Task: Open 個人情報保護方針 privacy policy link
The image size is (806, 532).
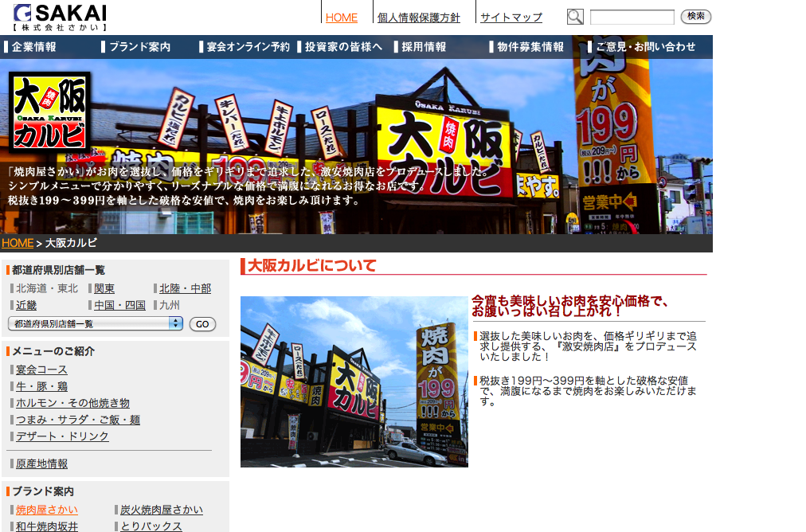Action: (x=418, y=18)
